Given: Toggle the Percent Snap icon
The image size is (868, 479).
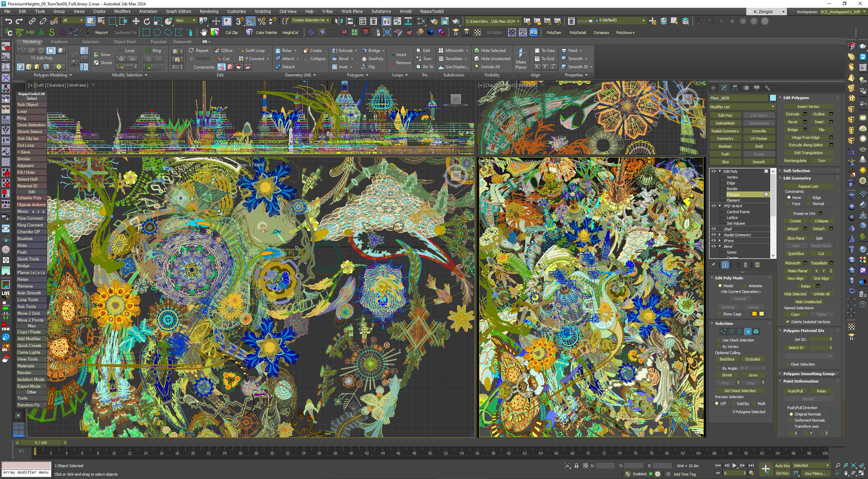Looking at the screenshot, I should (x=262, y=21).
